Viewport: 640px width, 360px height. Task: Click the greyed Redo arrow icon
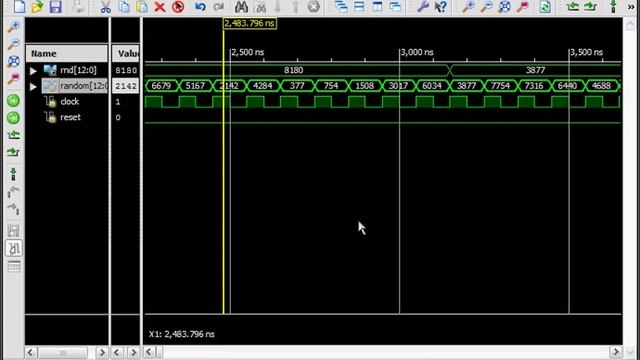pos(219,7)
